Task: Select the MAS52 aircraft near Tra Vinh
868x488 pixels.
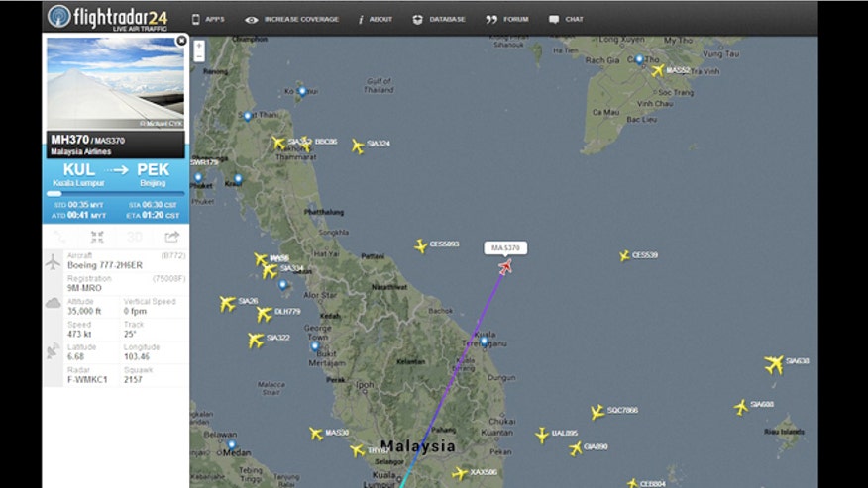Action: 658,70
